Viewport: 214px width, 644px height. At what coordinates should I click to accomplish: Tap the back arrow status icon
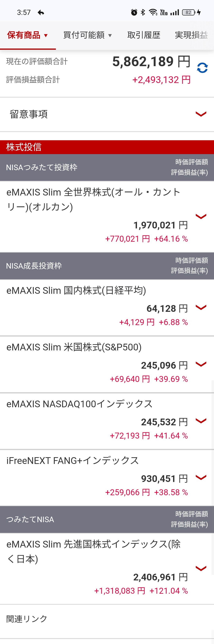click(41, 12)
